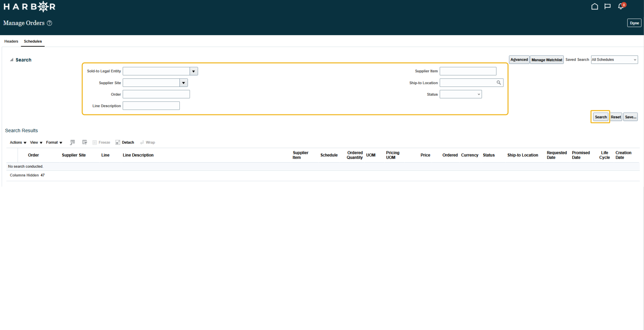Click the Search Results heading
Screen dimensions: 644x330
coord(21,131)
